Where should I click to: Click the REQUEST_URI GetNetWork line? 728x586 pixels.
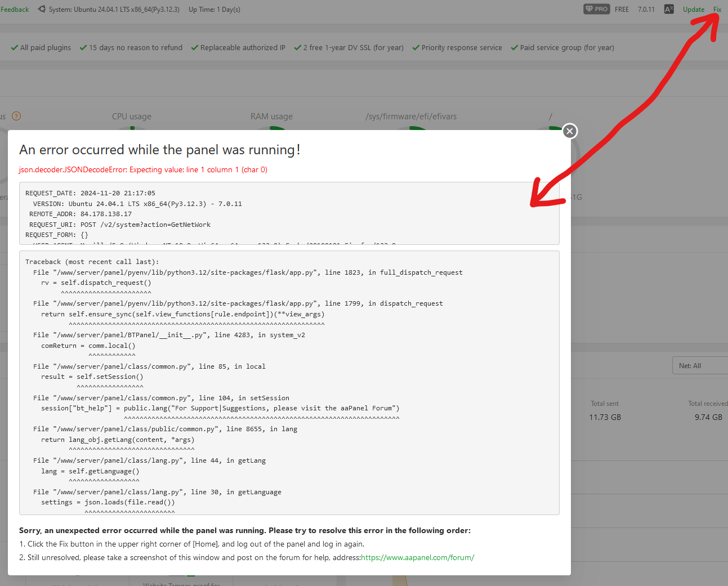click(120, 225)
